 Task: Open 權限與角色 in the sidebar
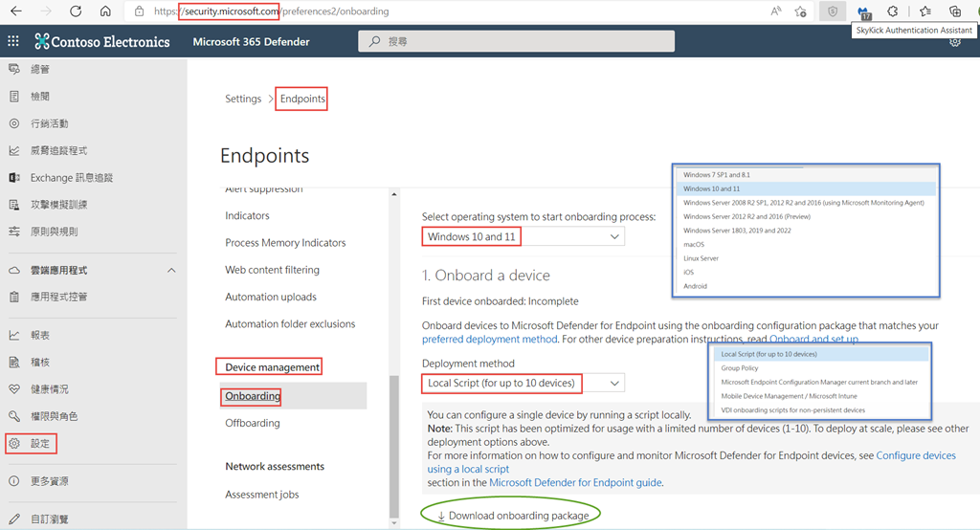coord(54,416)
